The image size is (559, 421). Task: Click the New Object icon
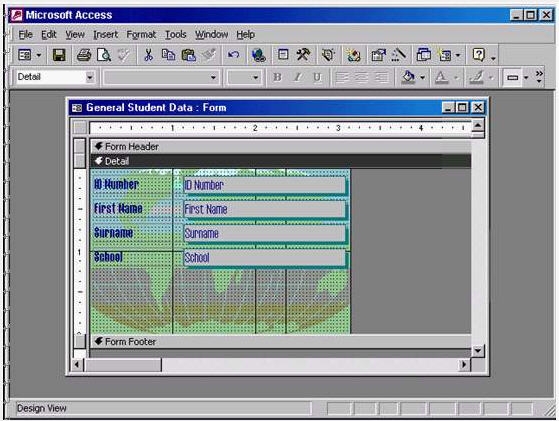tap(445, 55)
